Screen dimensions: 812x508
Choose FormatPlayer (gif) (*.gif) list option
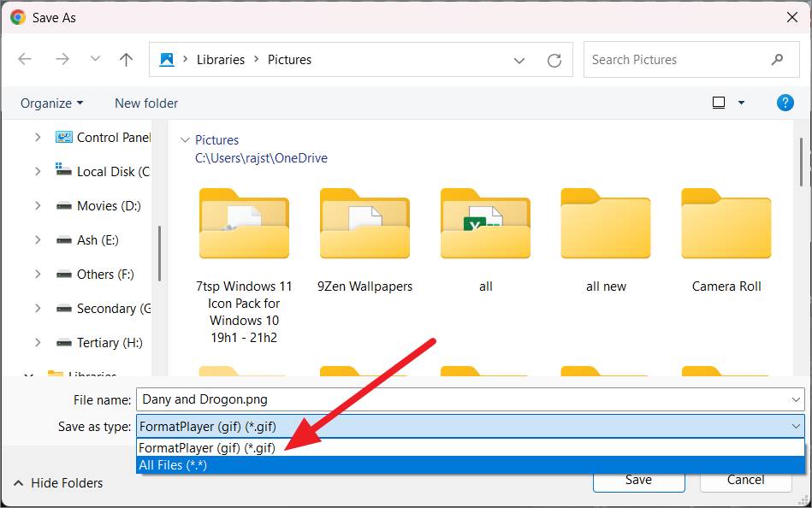[x=471, y=448]
